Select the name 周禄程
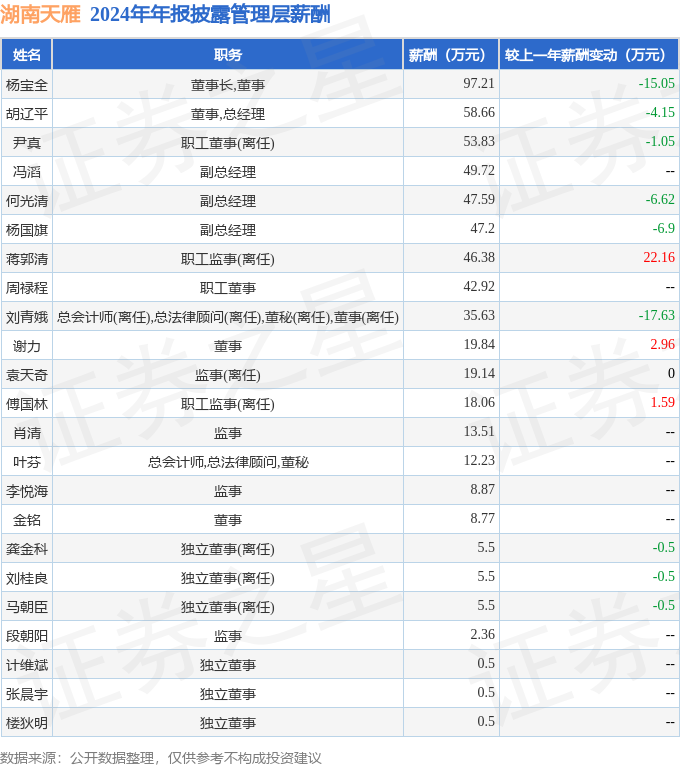 26,288
